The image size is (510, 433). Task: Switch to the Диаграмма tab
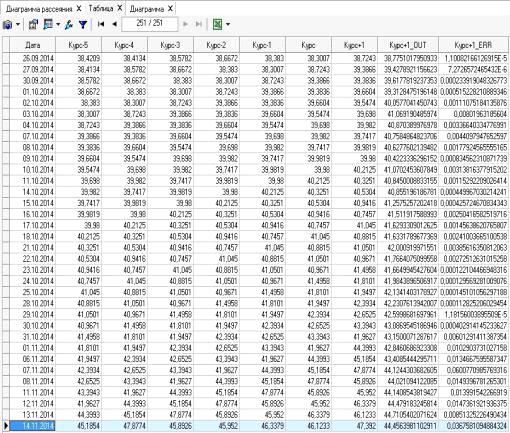click(x=147, y=9)
